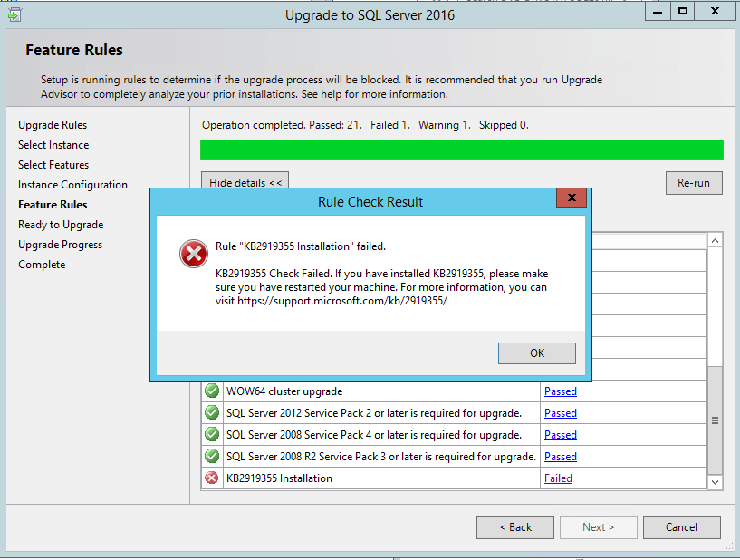Close the Rule Check Result dialog with its X
The height and width of the screenshot is (560, 740).
pos(572,199)
